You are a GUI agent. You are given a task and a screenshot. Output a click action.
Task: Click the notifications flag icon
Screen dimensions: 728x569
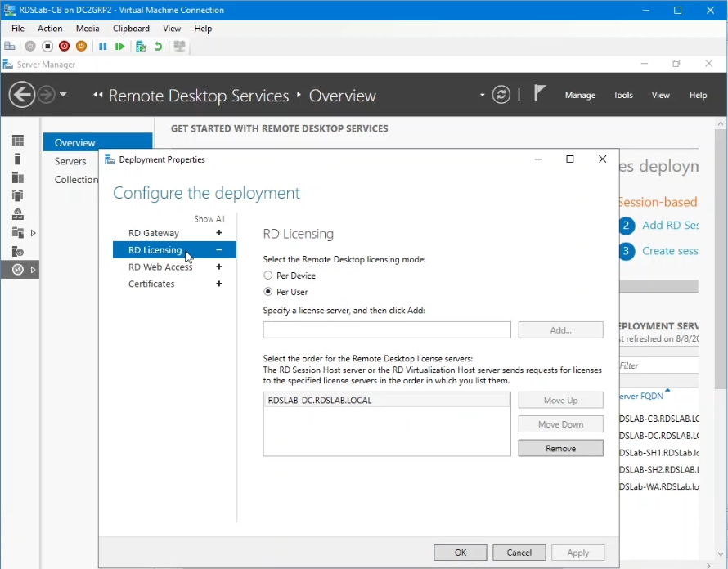tap(539, 94)
